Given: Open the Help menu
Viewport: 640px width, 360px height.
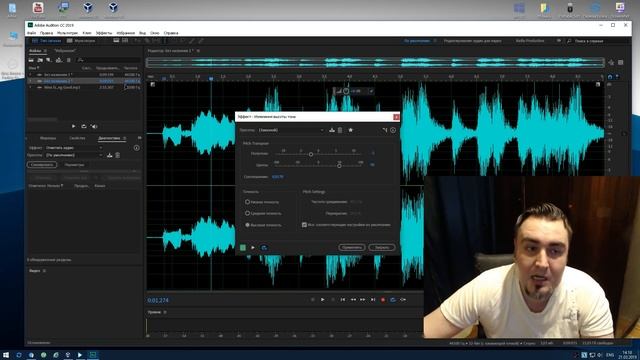Looking at the screenshot, I should click(x=171, y=33).
